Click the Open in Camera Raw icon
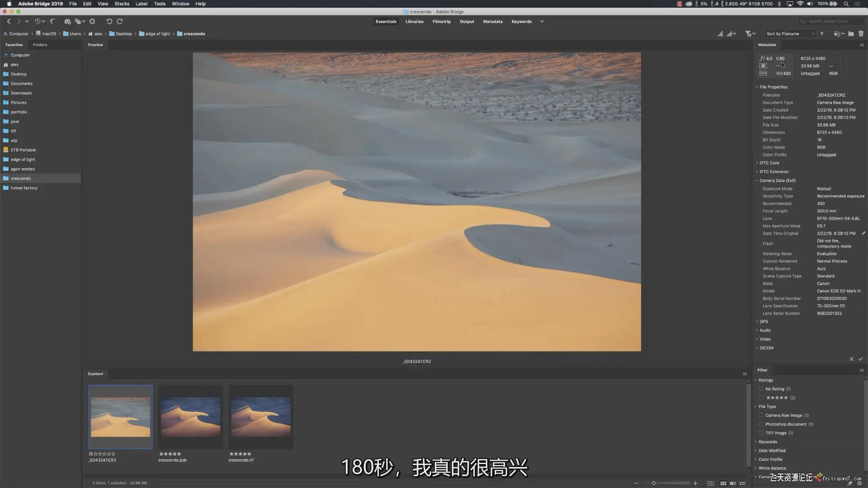Image resolution: width=868 pixels, height=488 pixels. click(x=92, y=21)
